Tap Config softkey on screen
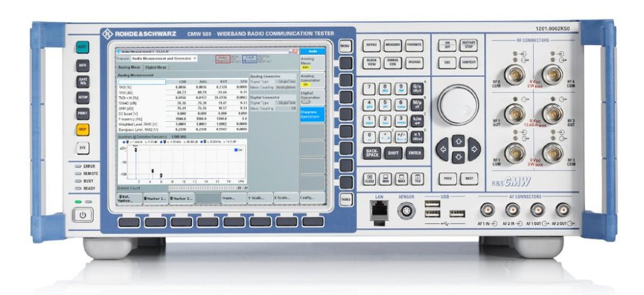This screenshot has height=295, width=644. coord(312,198)
